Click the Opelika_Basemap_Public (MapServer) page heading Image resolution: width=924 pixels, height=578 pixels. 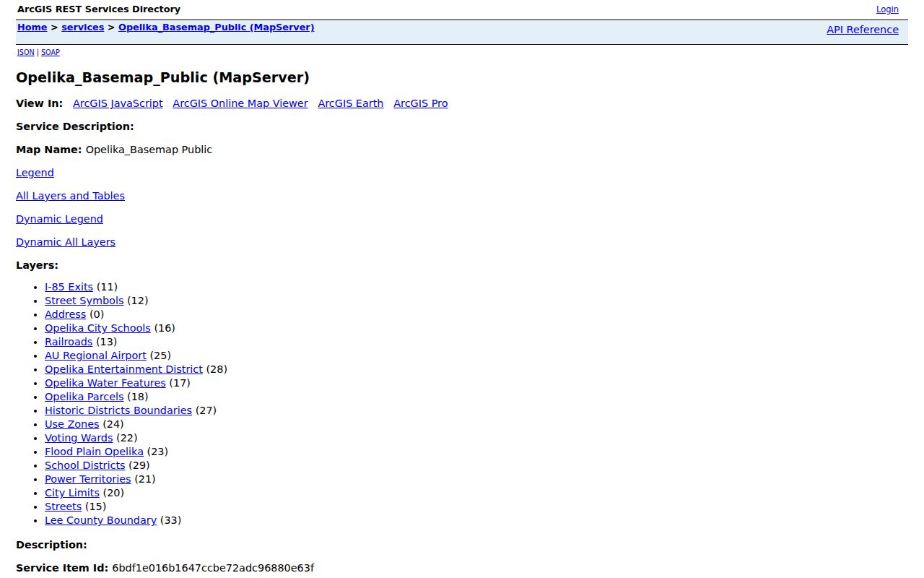pos(162,77)
